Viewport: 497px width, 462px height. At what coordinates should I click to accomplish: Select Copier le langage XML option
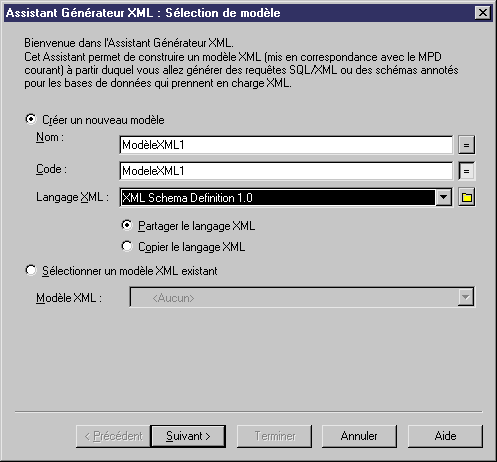(127, 247)
